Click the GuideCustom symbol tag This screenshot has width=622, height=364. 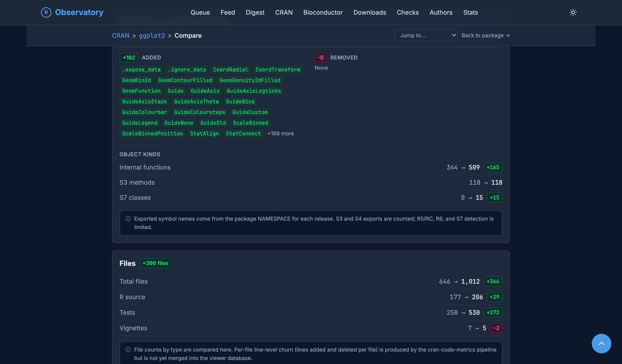pyautogui.click(x=250, y=112)
